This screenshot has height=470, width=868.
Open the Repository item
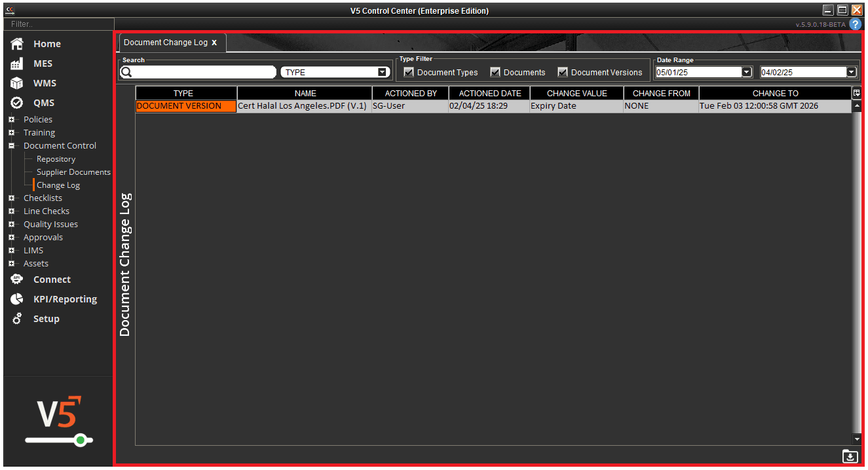tap(56, 159)
